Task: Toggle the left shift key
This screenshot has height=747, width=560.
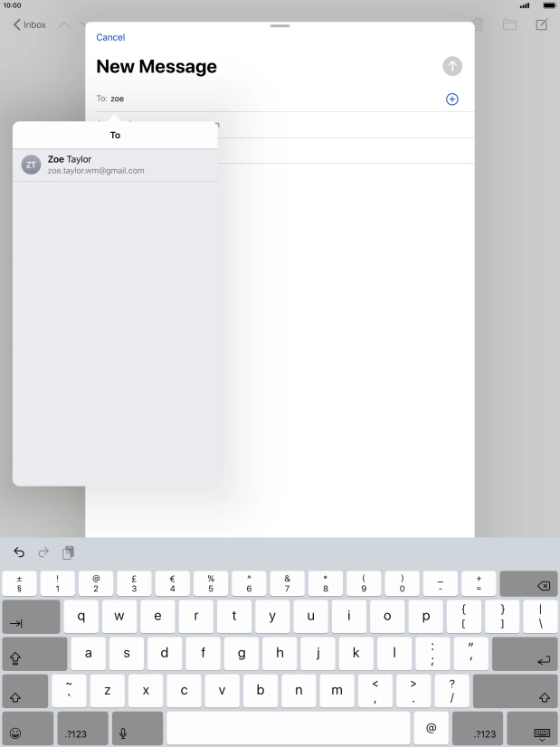Action: click(x=24, y=693)
